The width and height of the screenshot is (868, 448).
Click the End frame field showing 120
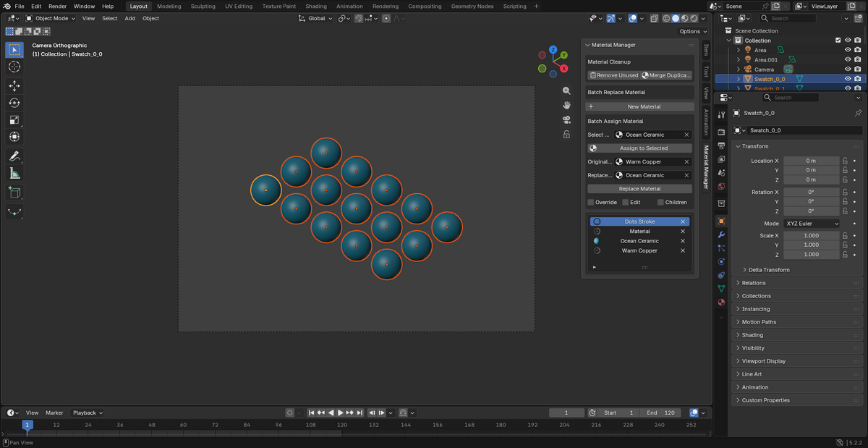pos(662,413)
